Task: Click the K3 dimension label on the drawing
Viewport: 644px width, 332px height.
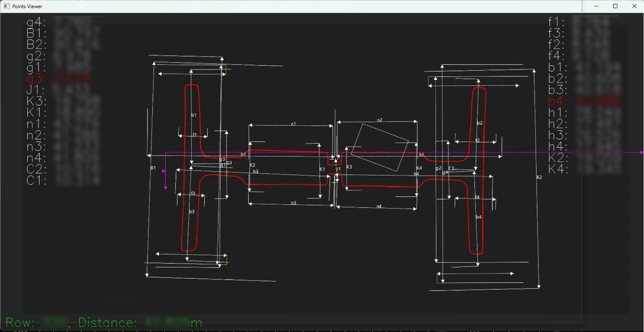Action: coord(349,167)
